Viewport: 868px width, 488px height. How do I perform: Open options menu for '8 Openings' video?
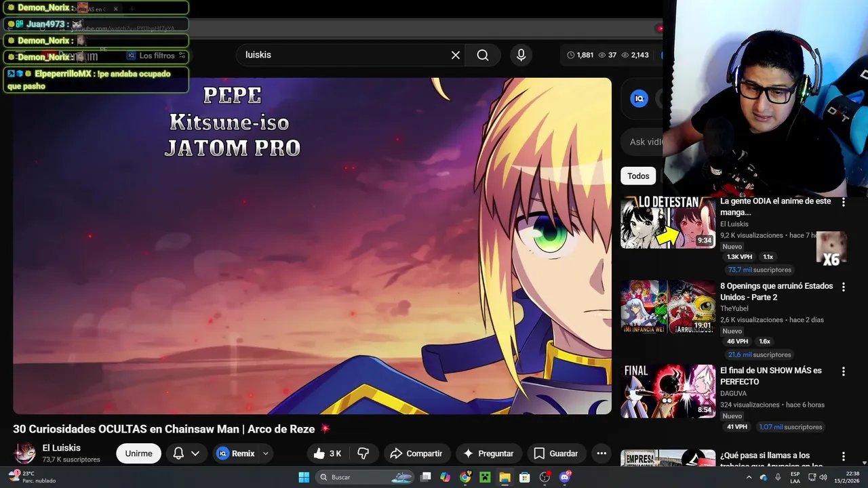click(x=844, y=287)
